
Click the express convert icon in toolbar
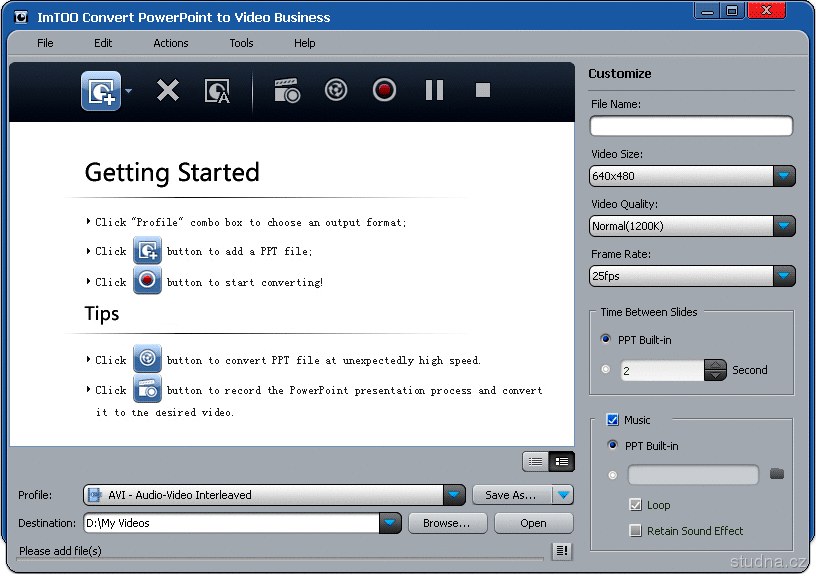pos(336,90)
